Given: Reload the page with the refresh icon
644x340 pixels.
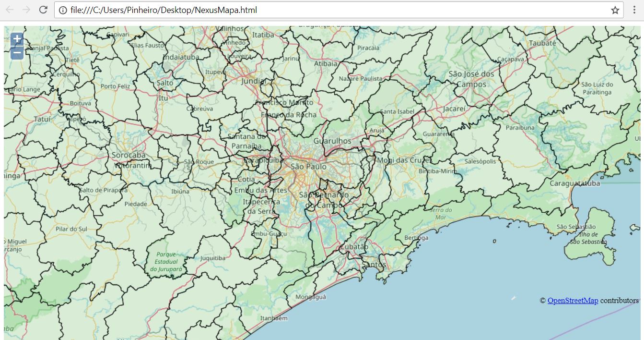Looking at the screenshot, I should click(43, 10).
